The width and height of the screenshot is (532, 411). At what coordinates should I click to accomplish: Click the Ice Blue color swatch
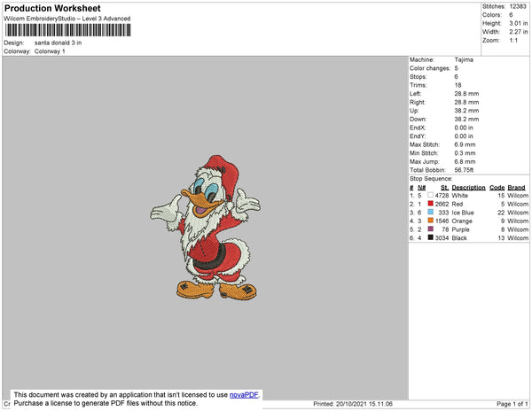(431, 212)
